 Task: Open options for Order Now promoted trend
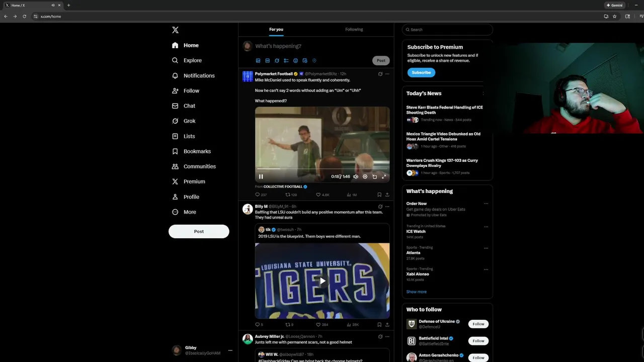click(486, 204)
